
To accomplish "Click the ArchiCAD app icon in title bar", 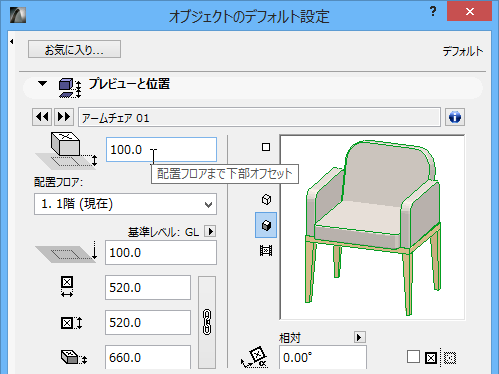I will (18, 15).
